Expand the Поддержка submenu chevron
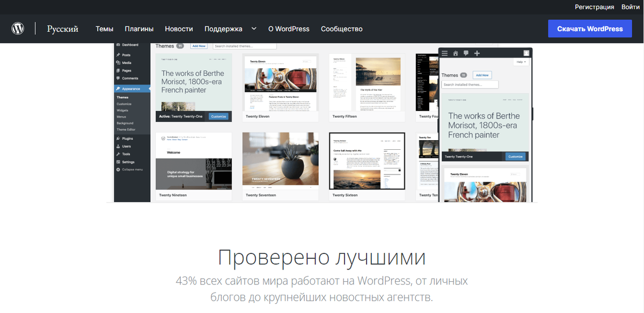Image resolution: width=644 pixels, height=313 pixels. coord(254,28)
